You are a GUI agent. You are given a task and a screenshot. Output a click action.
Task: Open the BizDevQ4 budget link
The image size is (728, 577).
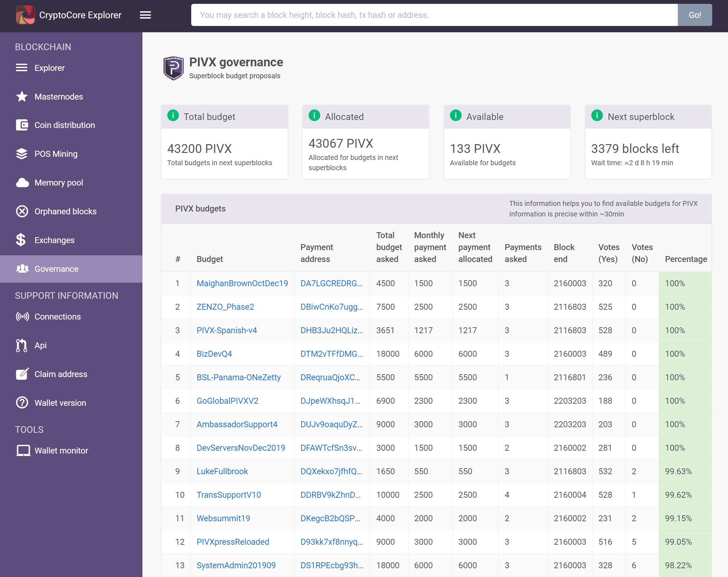click(214, 354)
